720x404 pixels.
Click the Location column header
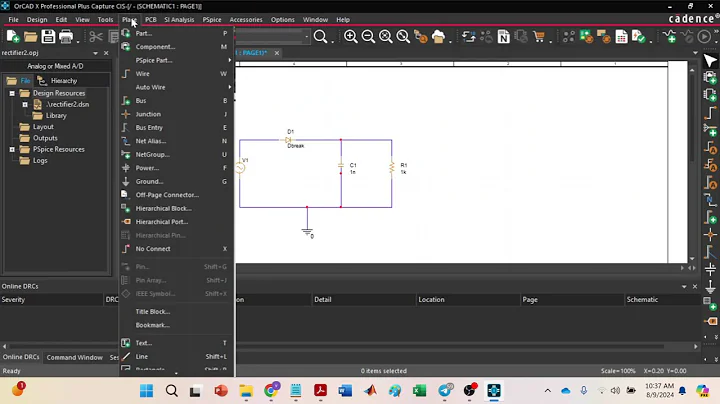467,300
